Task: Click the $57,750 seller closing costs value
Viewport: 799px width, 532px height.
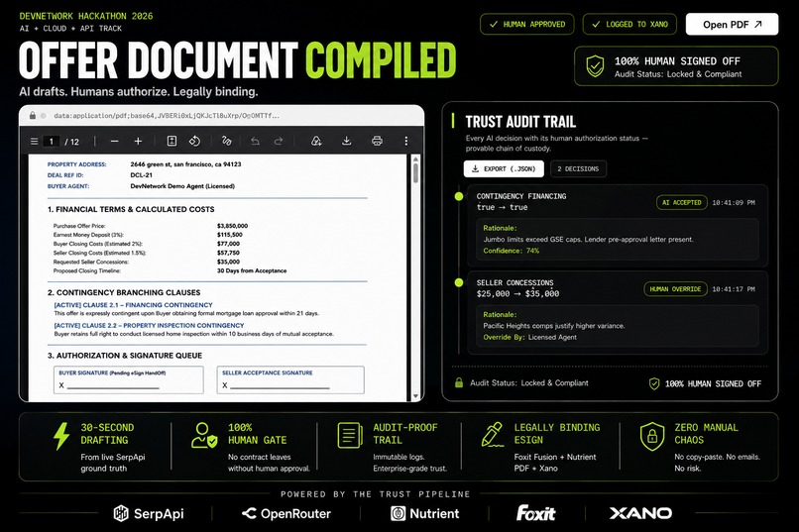Action: [x=228, y=253]
